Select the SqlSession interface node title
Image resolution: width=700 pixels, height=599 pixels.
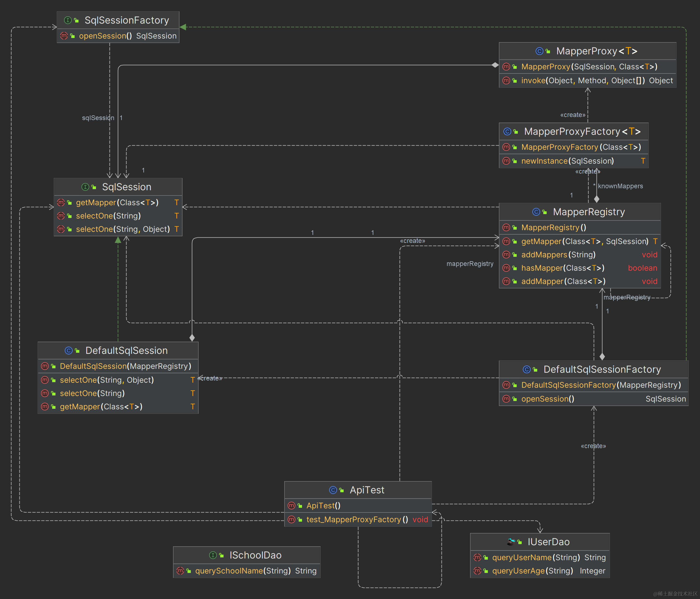pyautogui.click(x=126, y=187)
